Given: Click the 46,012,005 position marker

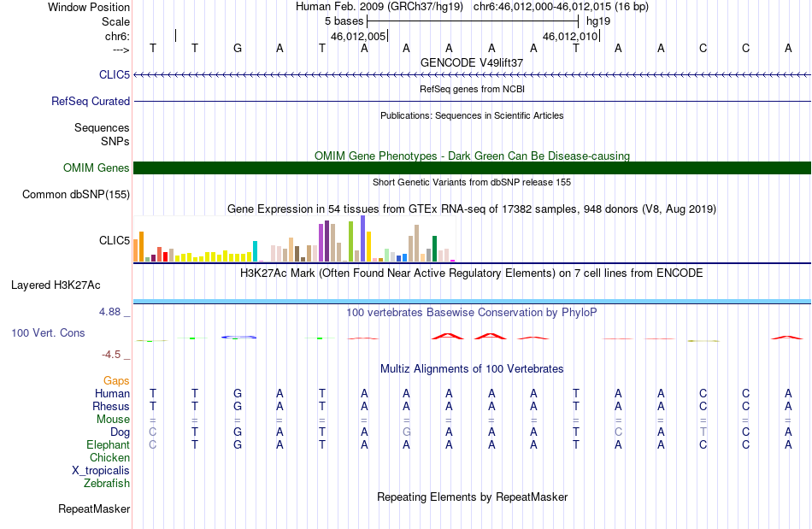Looking at the screenshot, I should [x=358, y=36].
